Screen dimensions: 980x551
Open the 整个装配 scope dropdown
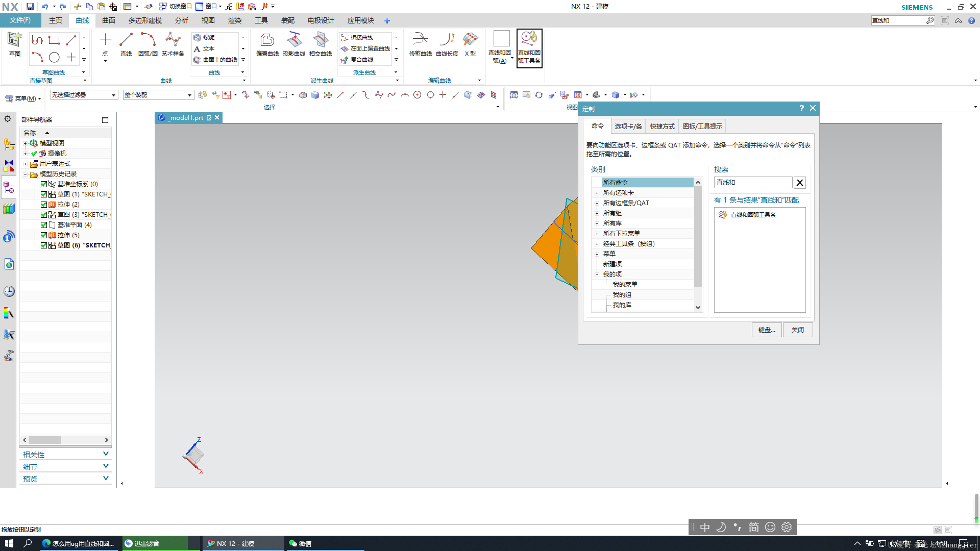point(158,95)
